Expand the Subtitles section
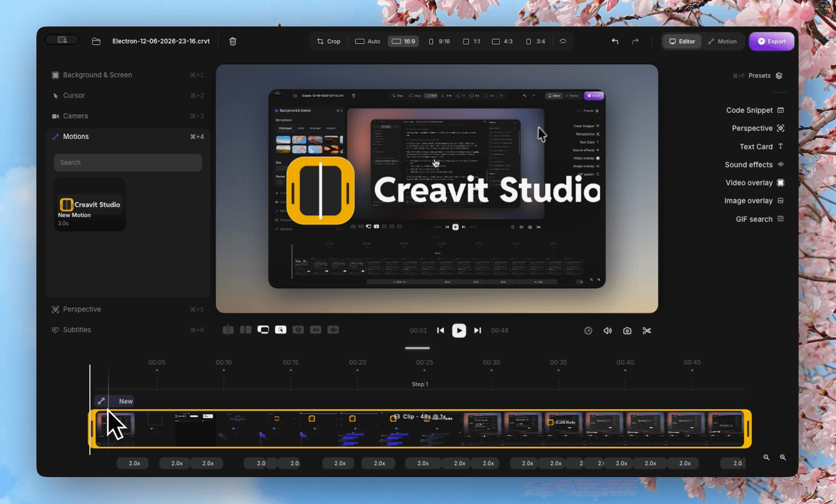Viewport: 836px width, 504px height. (x=128, y=330)
